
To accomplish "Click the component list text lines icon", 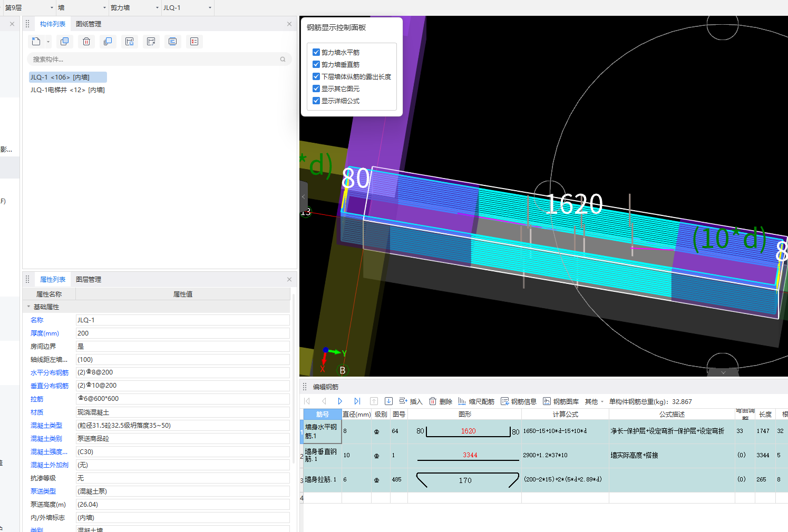I will pos(172,42).
